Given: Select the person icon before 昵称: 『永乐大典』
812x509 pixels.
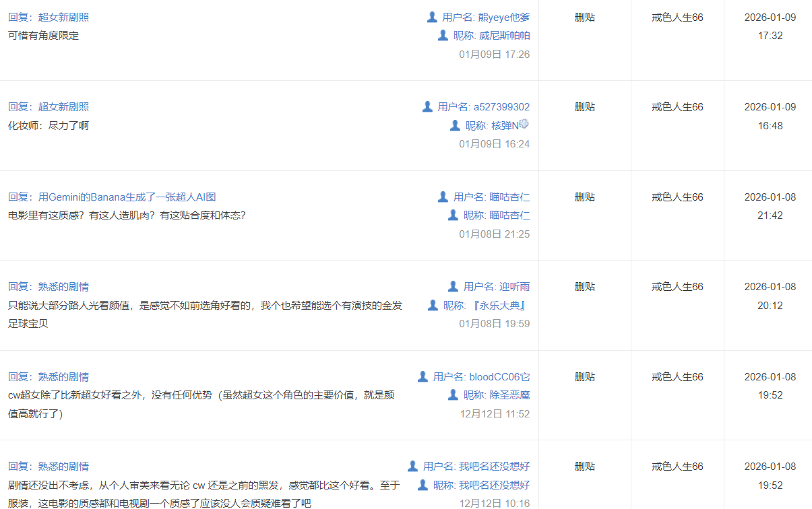Looking at the screenshot, I should point(433,305).
